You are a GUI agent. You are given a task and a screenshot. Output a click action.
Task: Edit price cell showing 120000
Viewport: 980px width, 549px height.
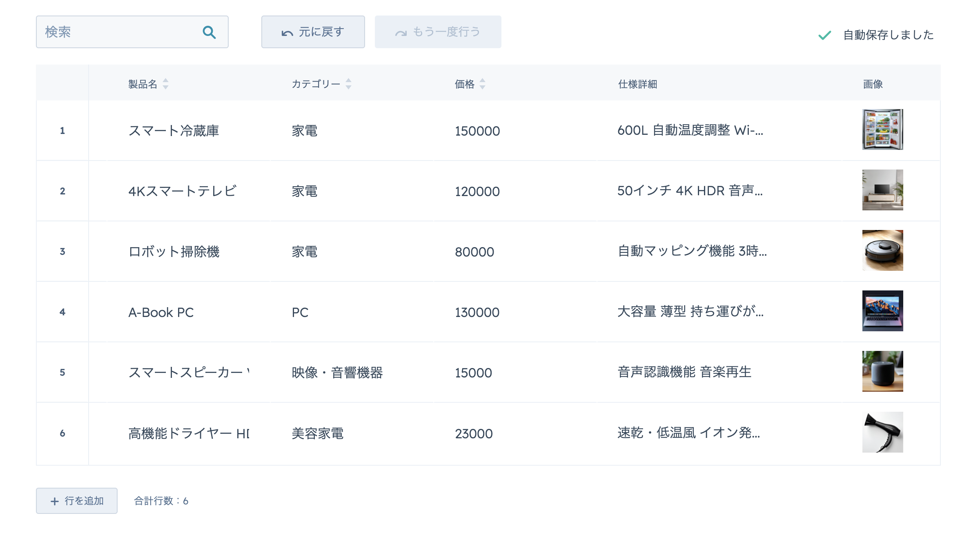pos(477,191)
